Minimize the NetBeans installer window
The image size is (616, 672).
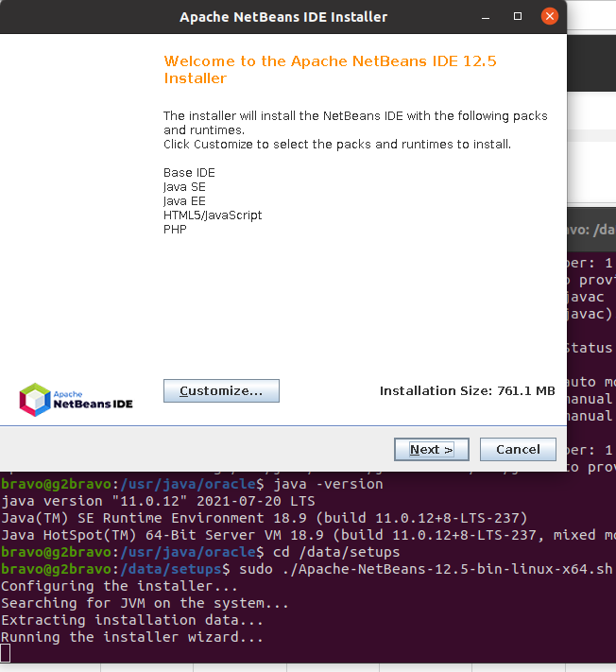486,17
